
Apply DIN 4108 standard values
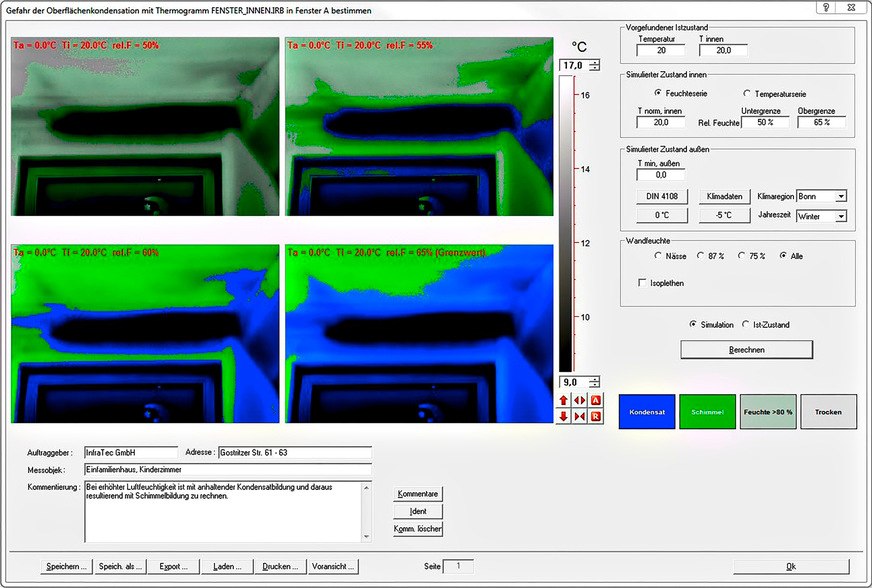tap(661, 196)
